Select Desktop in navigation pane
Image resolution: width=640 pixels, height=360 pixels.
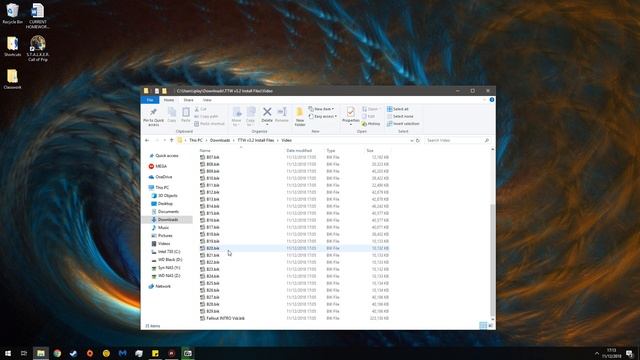(162, 203)
